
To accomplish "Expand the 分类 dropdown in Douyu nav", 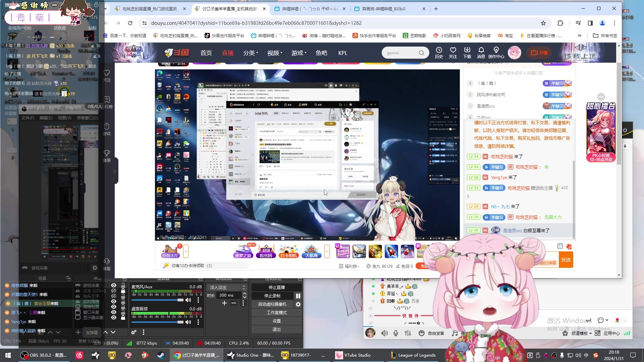I will pyautogui.click(x=251, y=53).
